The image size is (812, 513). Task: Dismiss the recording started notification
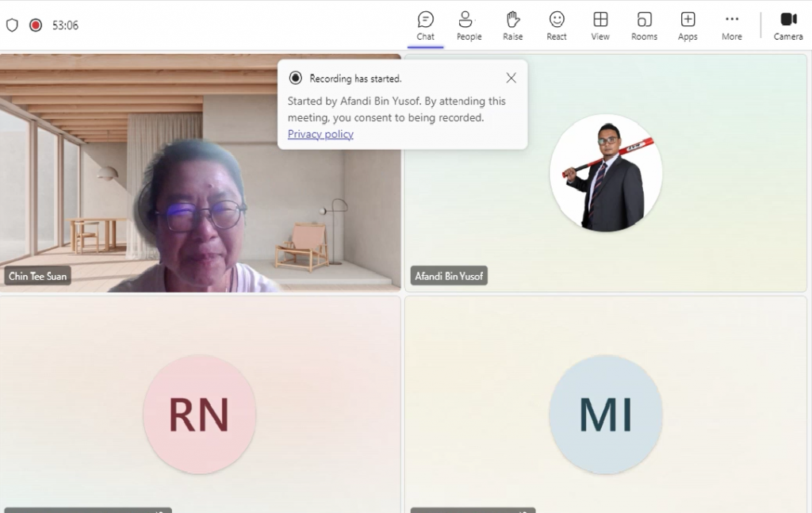(x=511, y=78)
